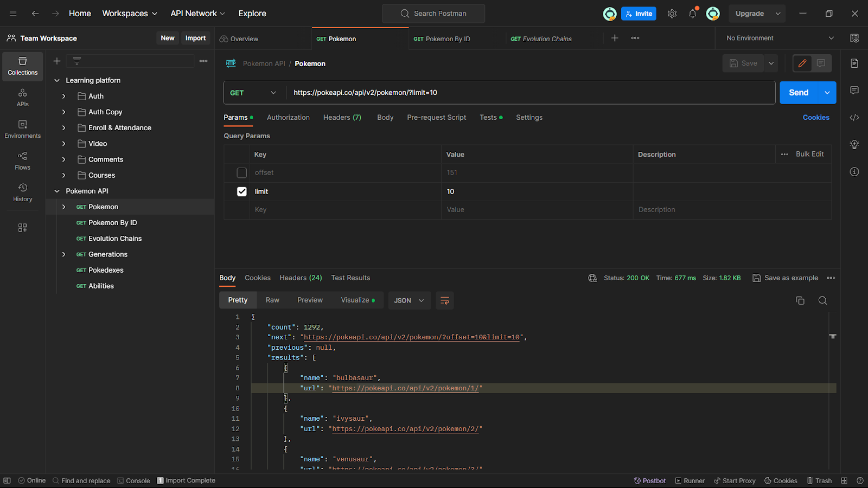Open the HTTP method GET dropdown
This screenshot has height=488, width=868.
tap(253, 93)
